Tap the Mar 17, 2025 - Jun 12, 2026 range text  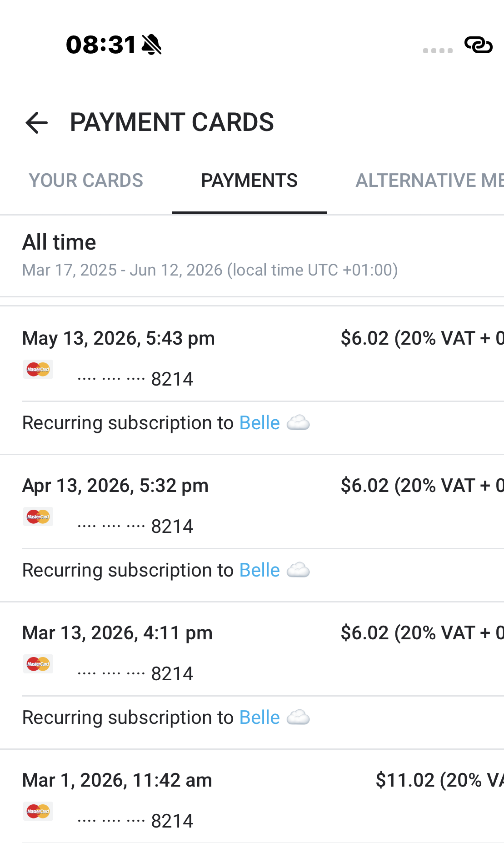pos(210,270)
